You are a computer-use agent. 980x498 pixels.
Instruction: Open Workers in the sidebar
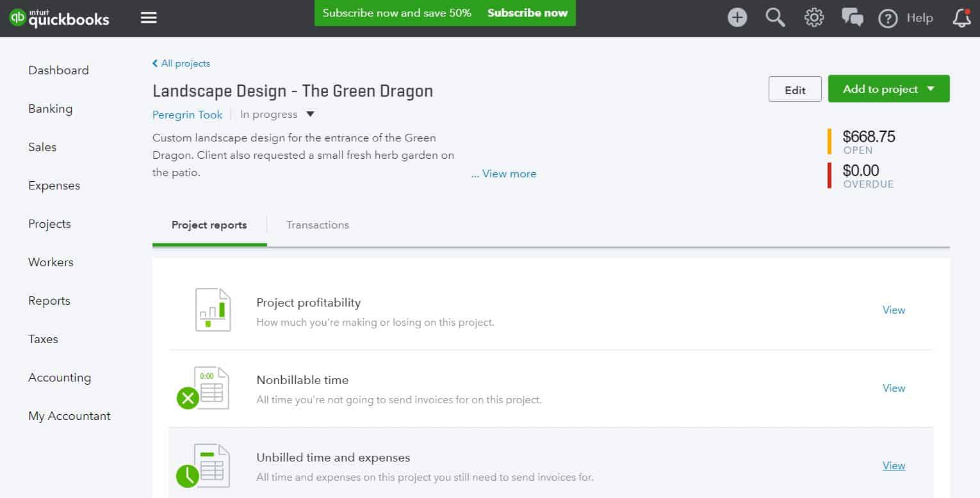[x=51, y=262]
